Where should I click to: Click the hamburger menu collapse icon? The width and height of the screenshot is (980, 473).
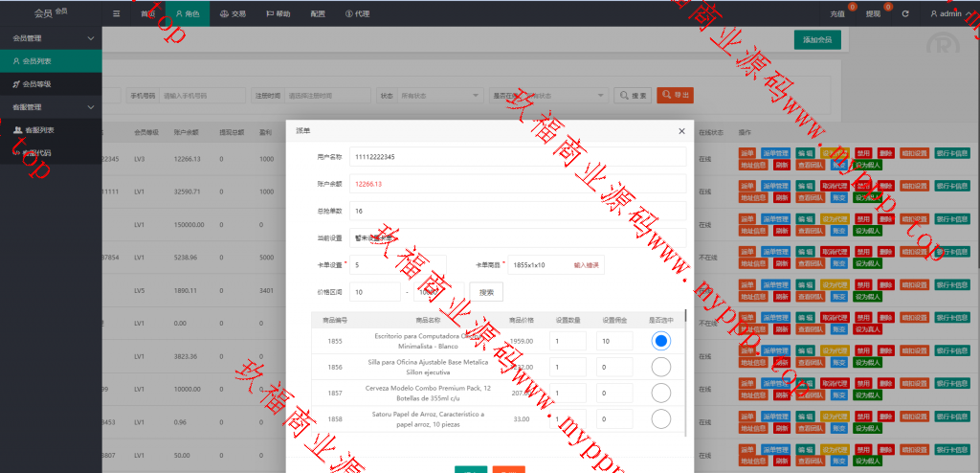click(x=117, y=13)
